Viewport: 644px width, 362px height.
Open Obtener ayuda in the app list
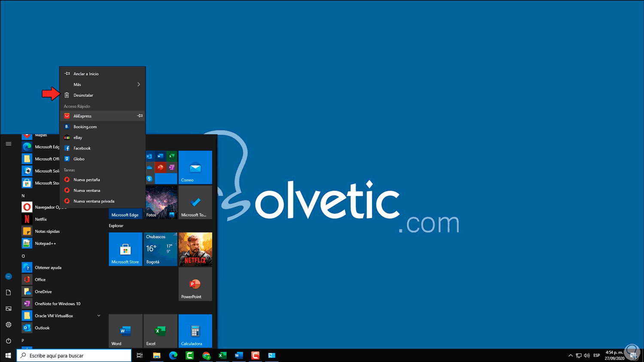(x=62, y=268)
